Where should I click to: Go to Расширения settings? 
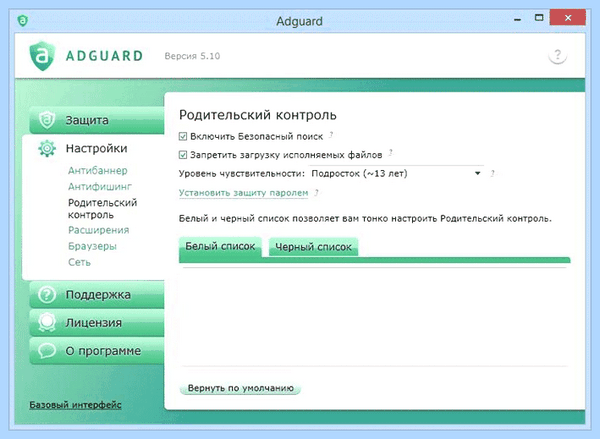click(x=98, y=230)
